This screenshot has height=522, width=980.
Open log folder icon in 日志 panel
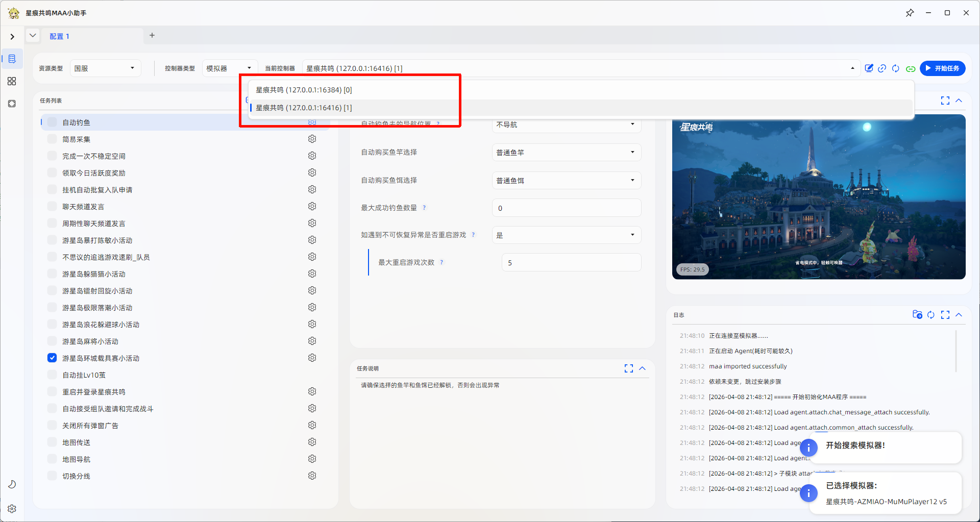[917, 315]
